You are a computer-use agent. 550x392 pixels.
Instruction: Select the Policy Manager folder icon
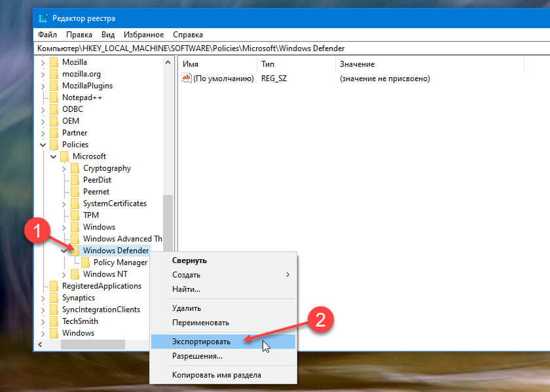tap(86, 262)
